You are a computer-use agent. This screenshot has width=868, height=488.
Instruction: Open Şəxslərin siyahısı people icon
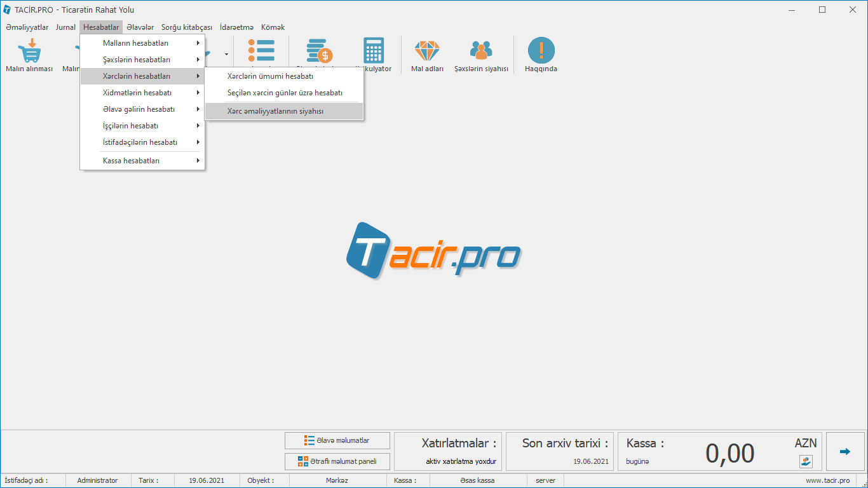pos(481,51)
